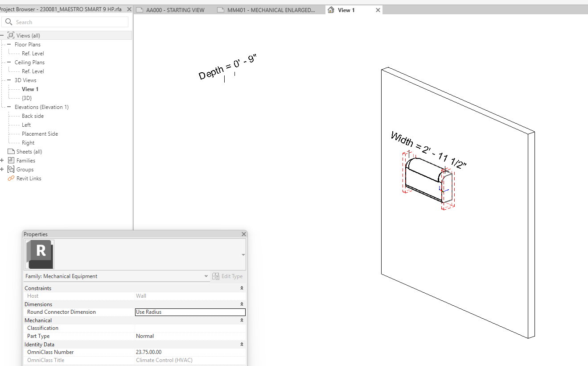Close the Properties palette
Screen dimensions: 588x366
(243, 234)
